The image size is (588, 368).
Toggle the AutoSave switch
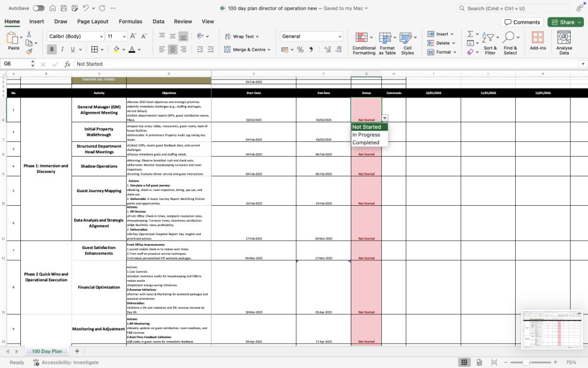point(38,8)
